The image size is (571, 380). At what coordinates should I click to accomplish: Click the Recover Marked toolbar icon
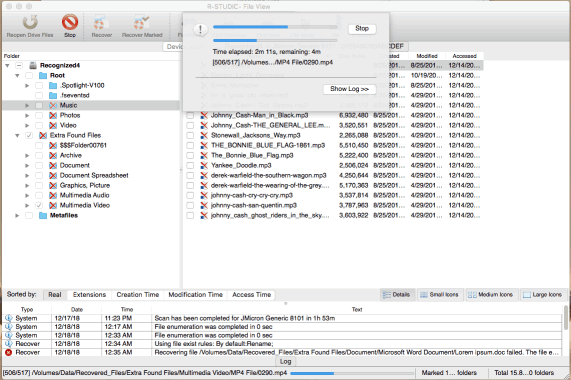(141, 23)
